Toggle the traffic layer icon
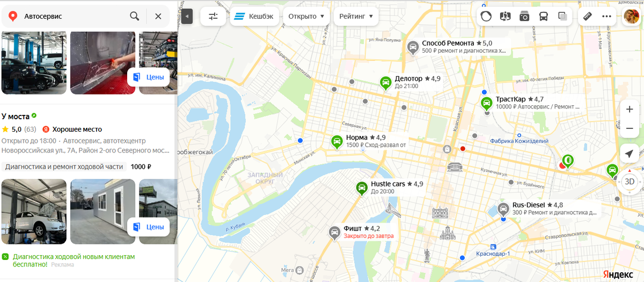This screenshot has height=282, width=644. coord(486,16)
